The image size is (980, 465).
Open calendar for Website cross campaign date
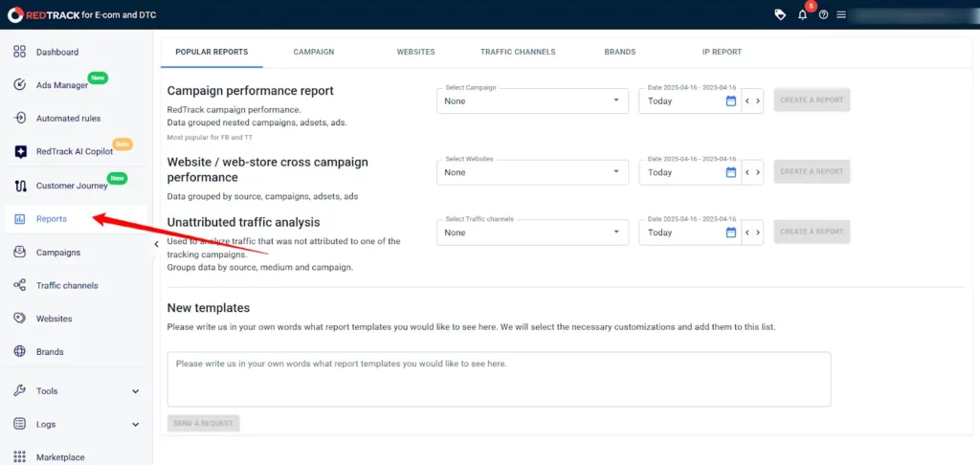[731, 172]
